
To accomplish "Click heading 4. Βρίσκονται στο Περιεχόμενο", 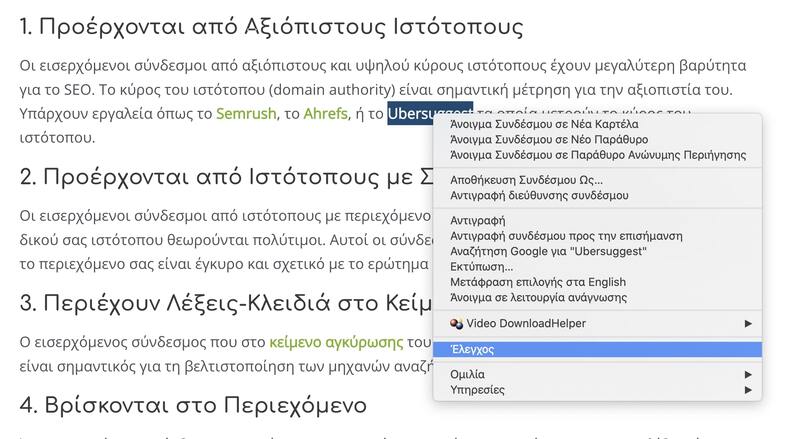I will click(193, 405).
